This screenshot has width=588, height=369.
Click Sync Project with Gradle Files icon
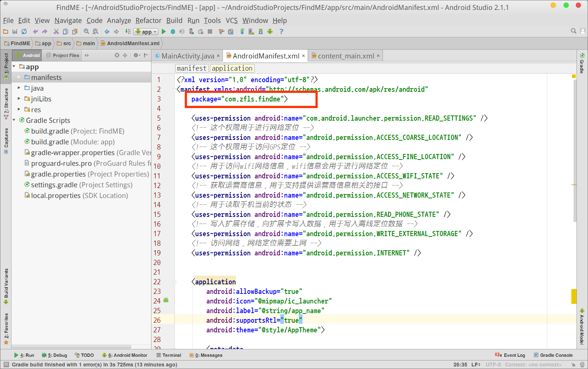click(242, 31)
